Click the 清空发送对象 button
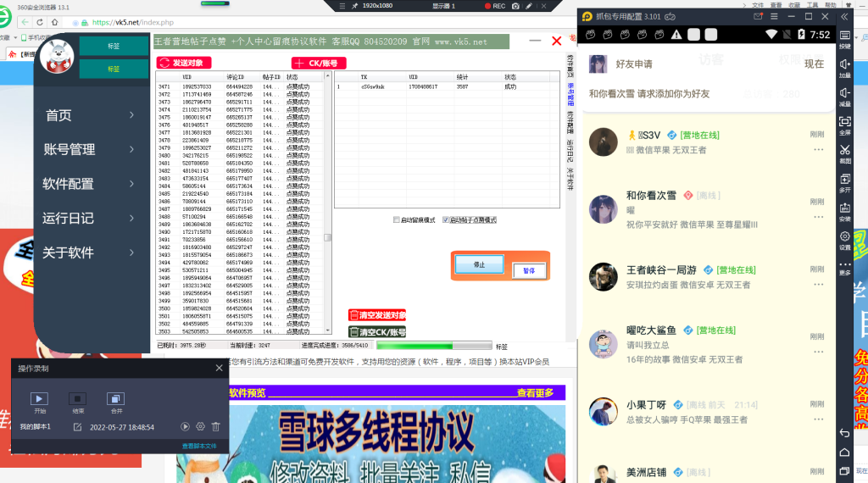Viewport: 868px width, 483px height. [x=377, y=315]
